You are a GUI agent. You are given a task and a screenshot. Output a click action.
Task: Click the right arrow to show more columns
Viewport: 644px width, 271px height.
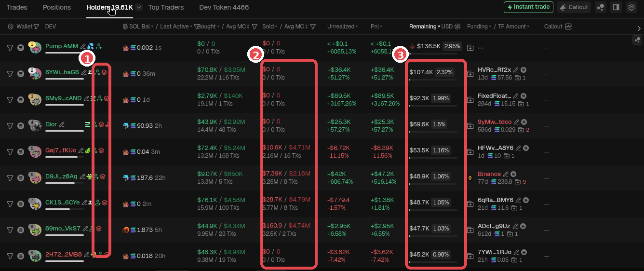pos(639,28)
